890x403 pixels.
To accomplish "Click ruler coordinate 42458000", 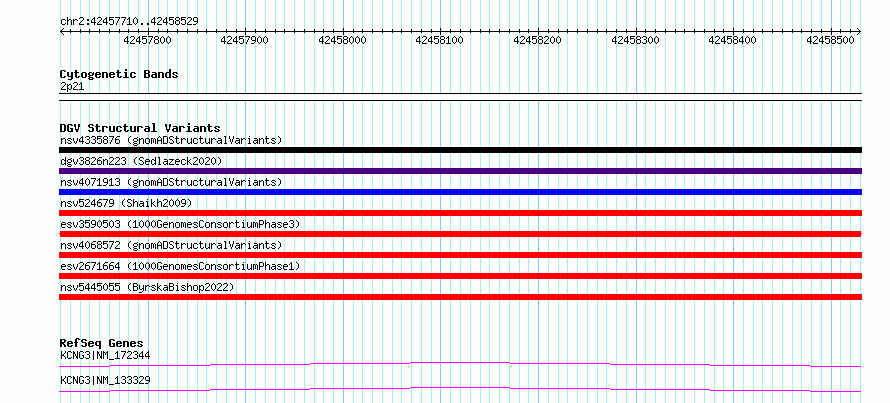I will [x=342, y=40].
